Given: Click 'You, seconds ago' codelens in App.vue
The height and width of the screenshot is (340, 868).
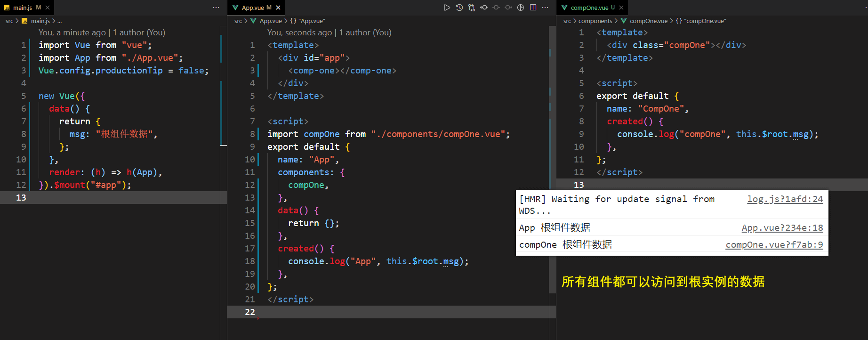Looking at the screenshot, I should pyautogui.click(x=299, y=32).
